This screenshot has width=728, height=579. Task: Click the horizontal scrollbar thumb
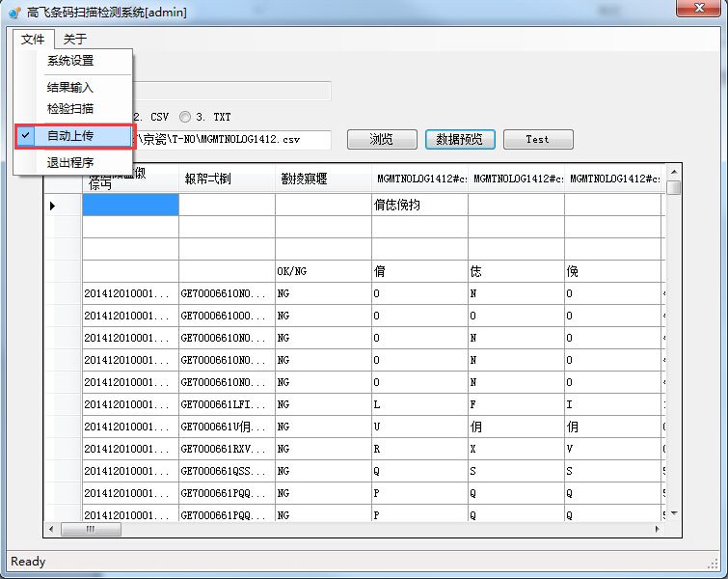click(92, 529)
